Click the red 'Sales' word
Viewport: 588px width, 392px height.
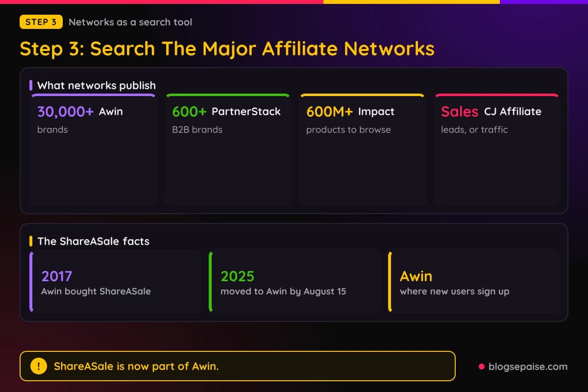coord(460,112)
